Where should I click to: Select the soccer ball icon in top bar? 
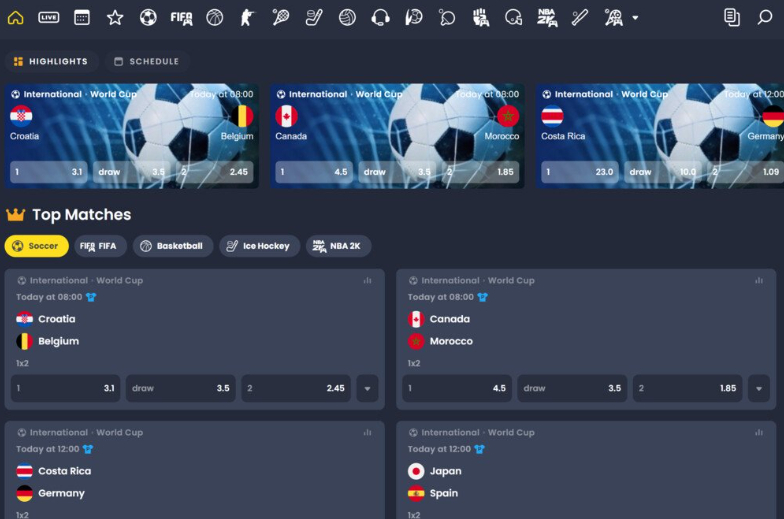tap(148, 18)
